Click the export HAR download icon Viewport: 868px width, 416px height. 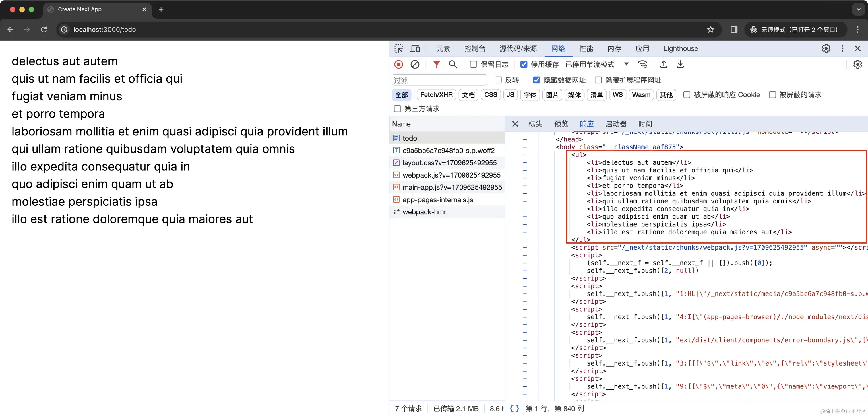click(x=680, y=64)
